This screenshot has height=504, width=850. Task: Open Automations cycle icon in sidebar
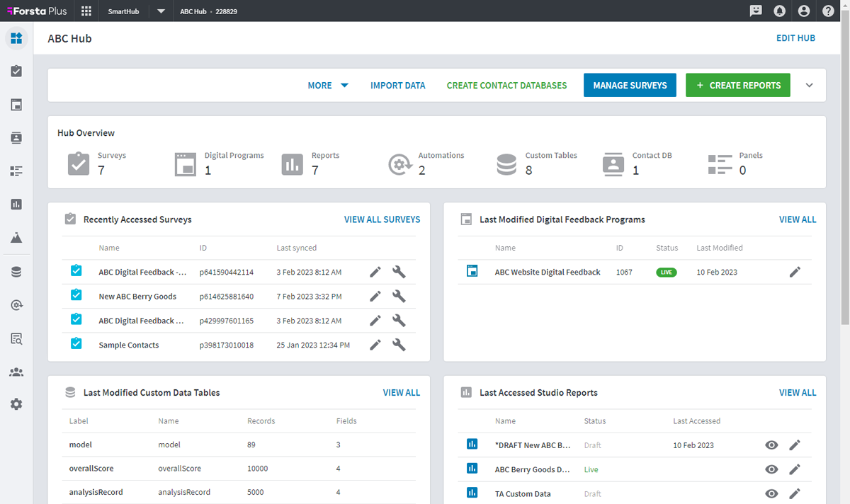16,305
